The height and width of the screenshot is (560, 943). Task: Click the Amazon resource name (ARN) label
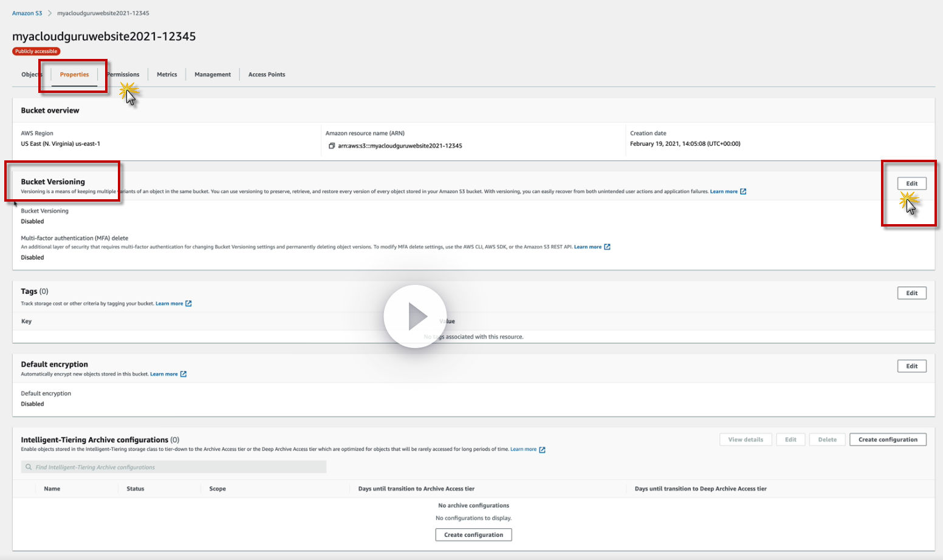pyautogui.click(x=365, y=134)
